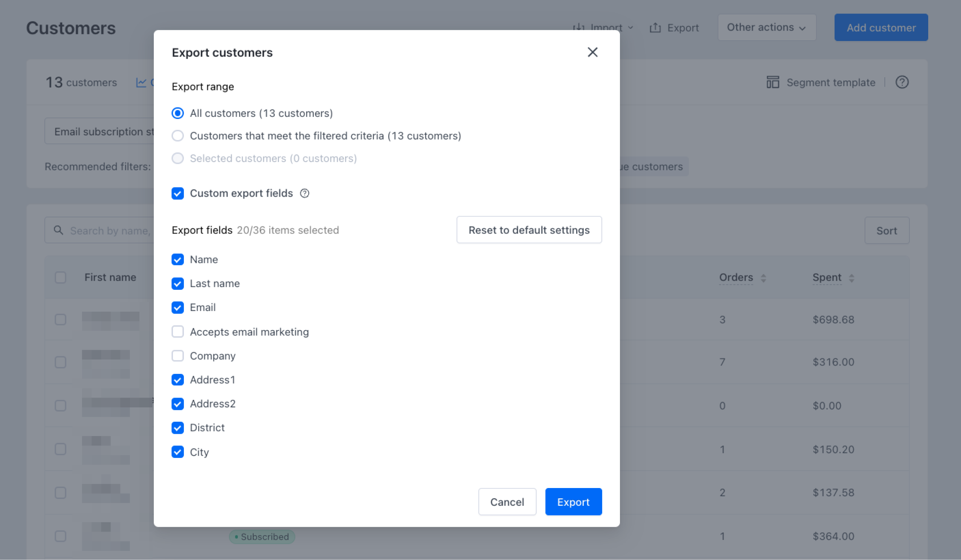Enable the Accepts email marketing field

[178, 332]
